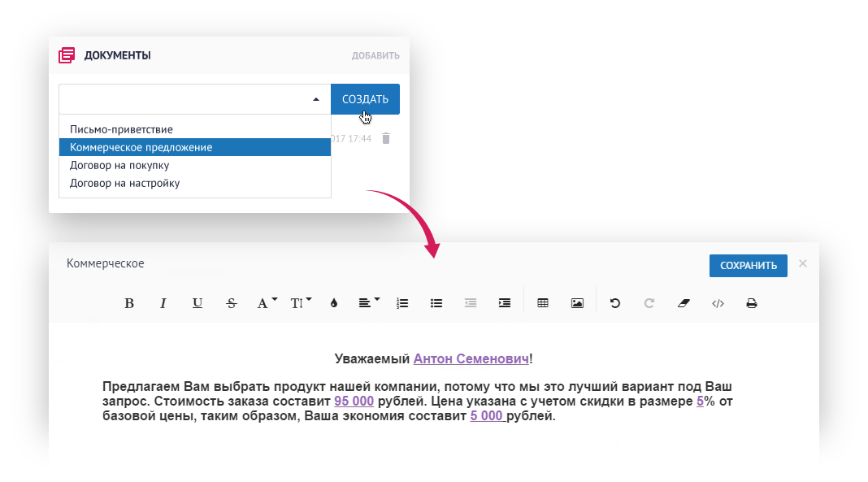
Task: Insert a bulleted list
Action: (436, 303)
